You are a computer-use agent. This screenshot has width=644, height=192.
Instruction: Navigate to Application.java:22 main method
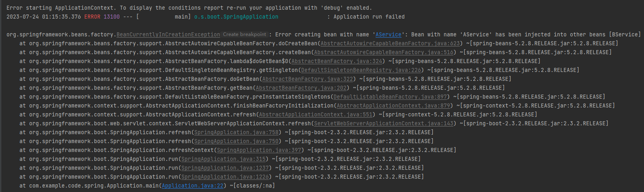[193, 186]
